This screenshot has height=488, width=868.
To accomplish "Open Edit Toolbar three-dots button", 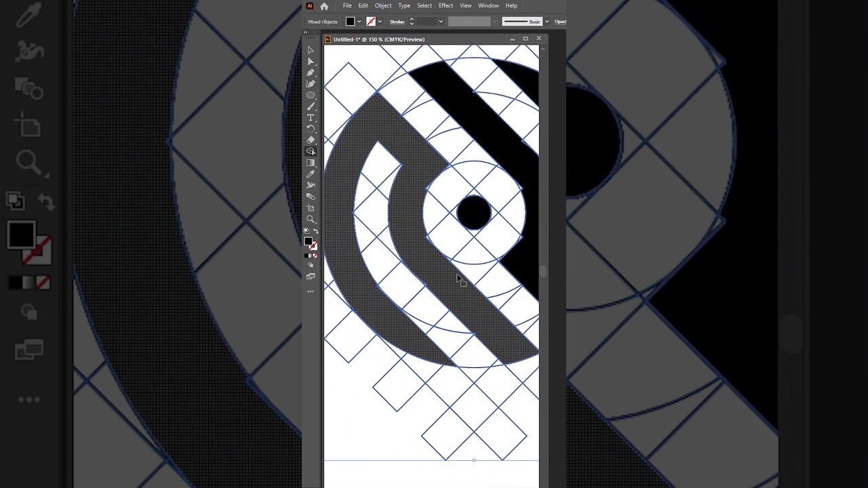I will (x=311, y=291).
